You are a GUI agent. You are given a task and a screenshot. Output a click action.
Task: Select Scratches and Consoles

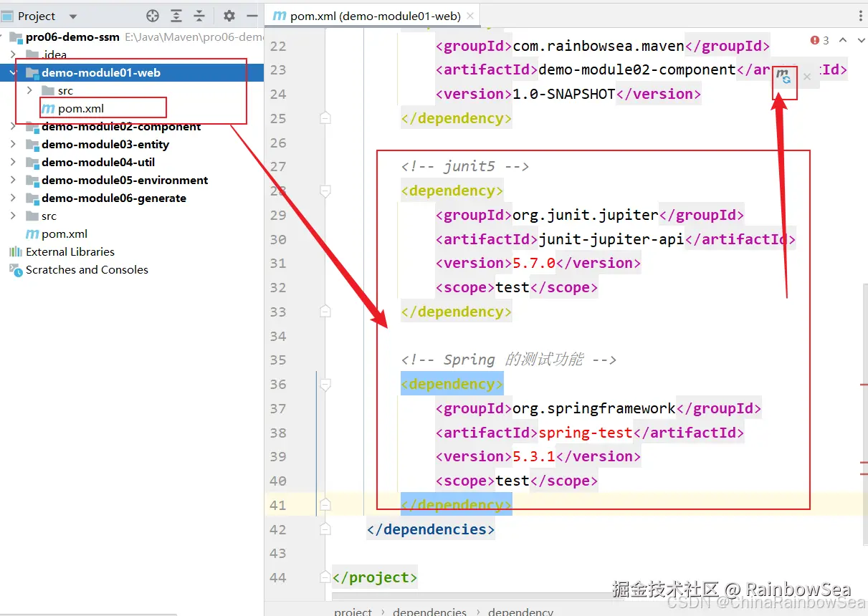pyautogui.click(x=87, y=269)
